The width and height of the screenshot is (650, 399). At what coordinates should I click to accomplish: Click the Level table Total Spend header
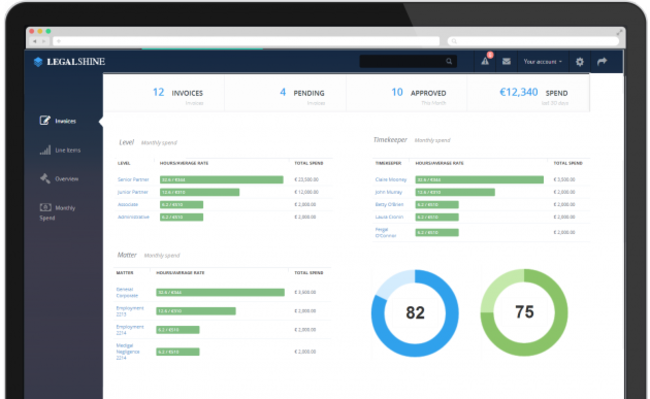click(309, 163)
